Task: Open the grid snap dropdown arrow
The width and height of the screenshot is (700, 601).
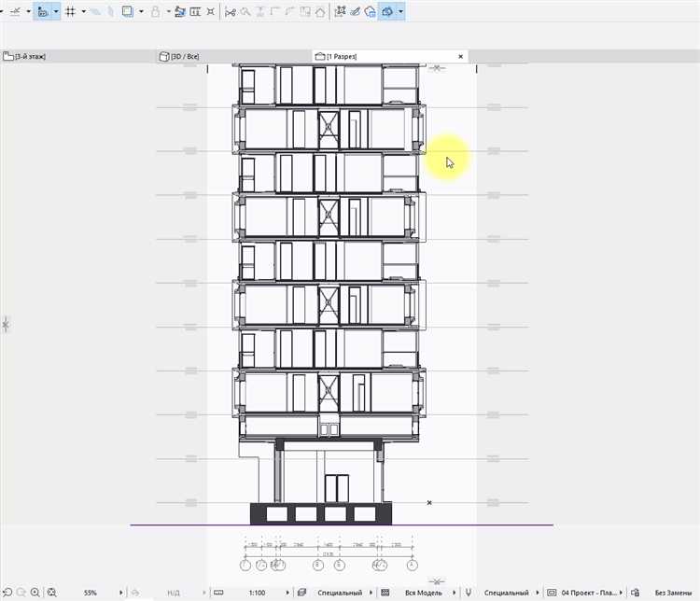Action: tap(83, 11)
